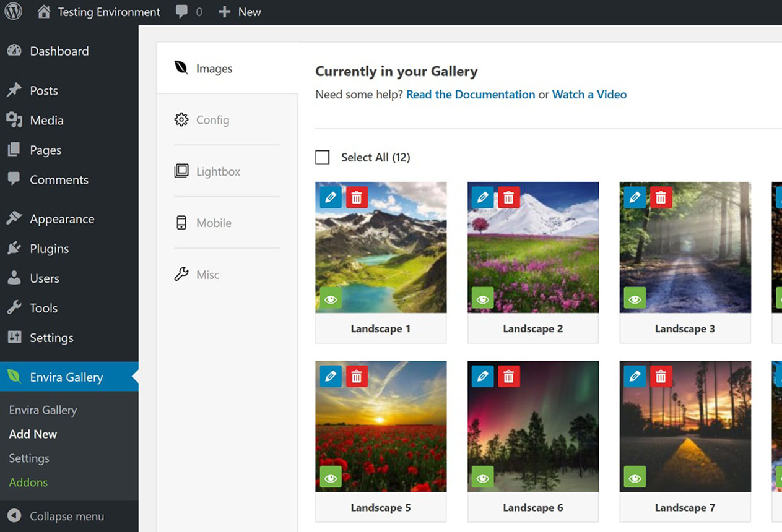782x532 pixels.
Task: Check the Select All (12) checkbox
Action: coord(323,157)
